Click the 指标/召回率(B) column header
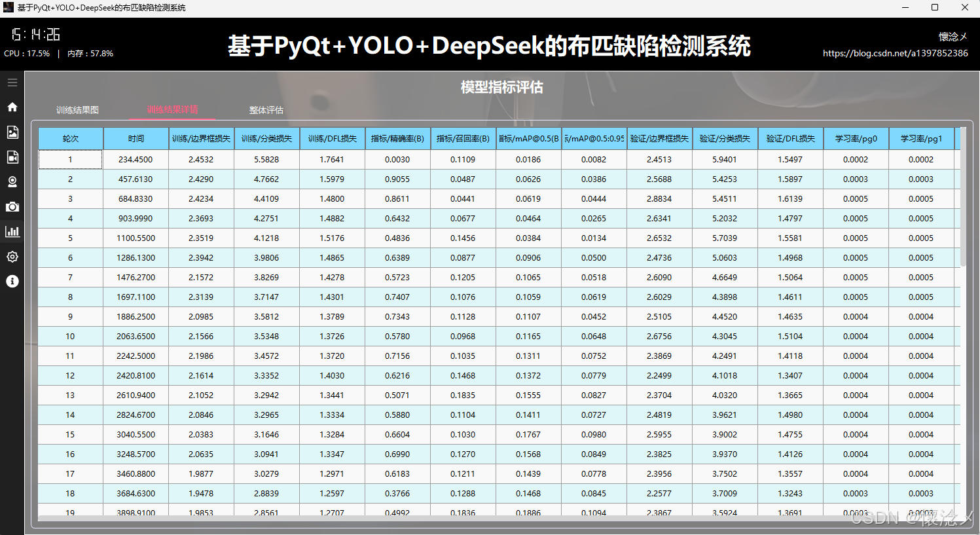980x535 pixels. [x=463, y=139]
